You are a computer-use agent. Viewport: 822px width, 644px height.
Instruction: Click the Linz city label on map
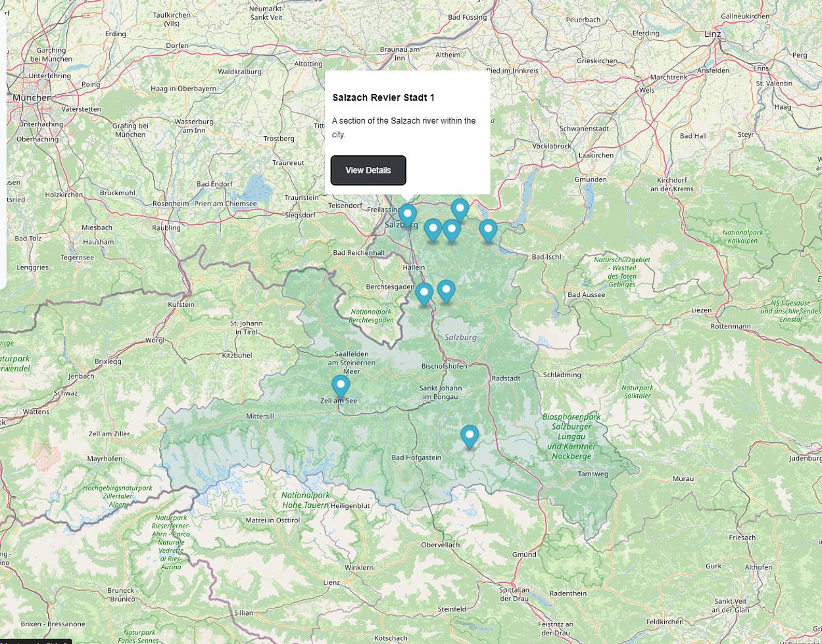[712, 34]
